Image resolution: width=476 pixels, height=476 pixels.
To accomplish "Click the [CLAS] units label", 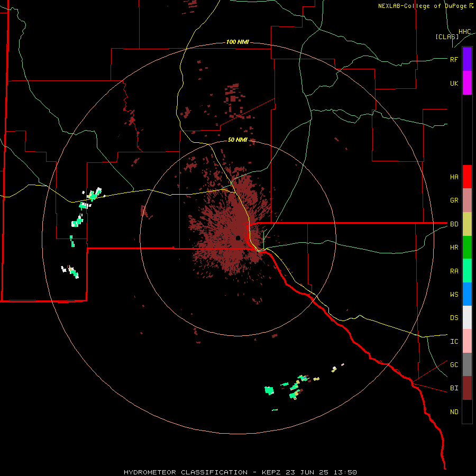I will (x=447, y=36).
